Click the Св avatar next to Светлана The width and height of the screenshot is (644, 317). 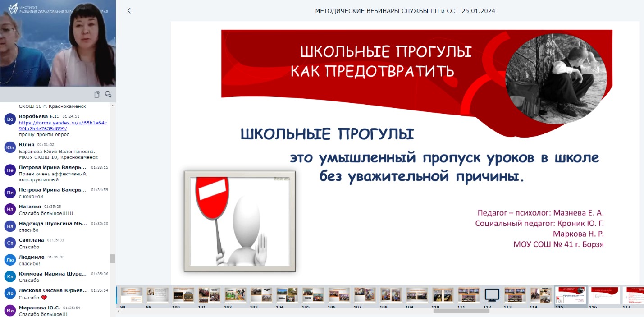10,243
